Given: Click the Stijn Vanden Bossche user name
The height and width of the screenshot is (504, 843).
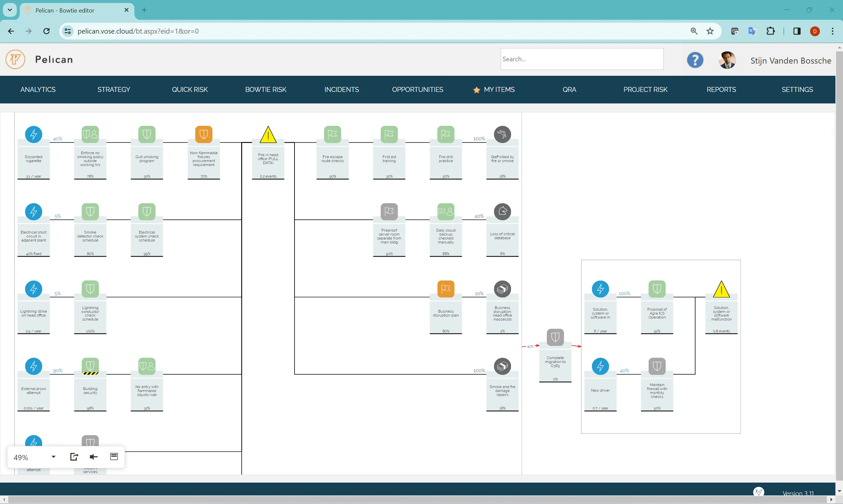Looking at the screenshot, I should coord(790,61).
